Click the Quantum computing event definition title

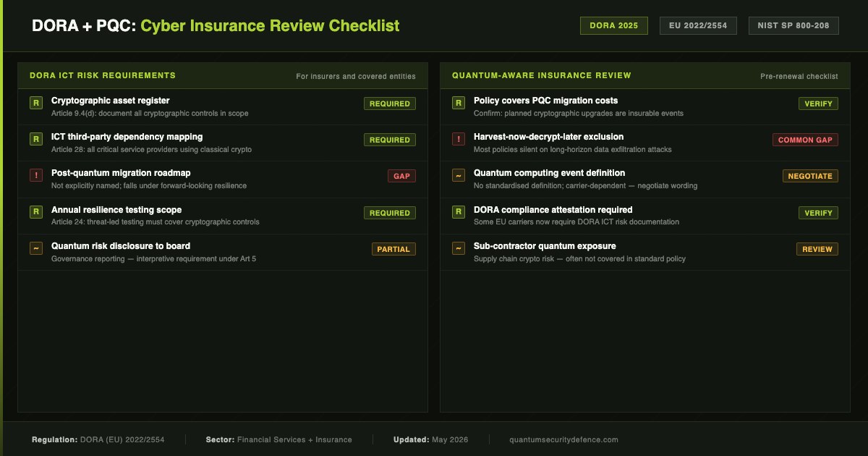coord(549,173)
